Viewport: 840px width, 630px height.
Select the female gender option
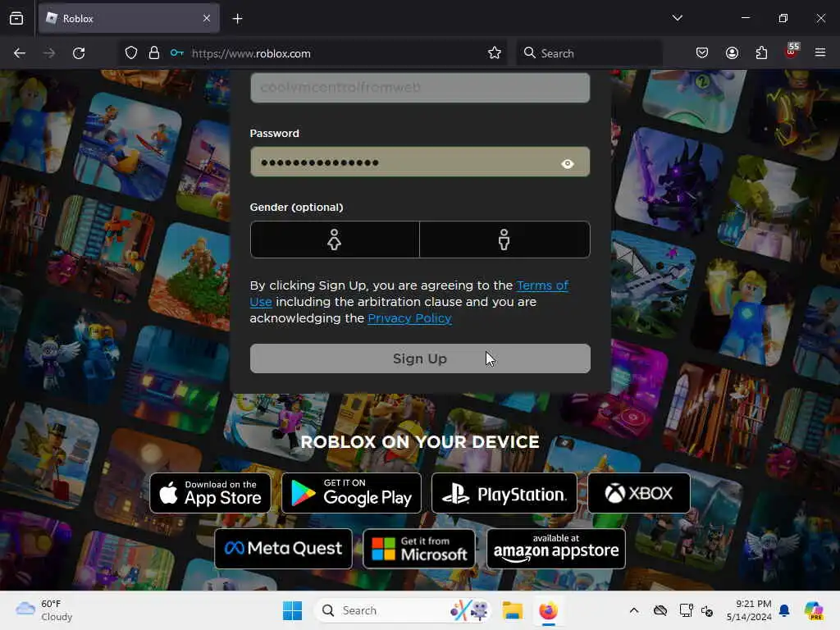(335, 240)
